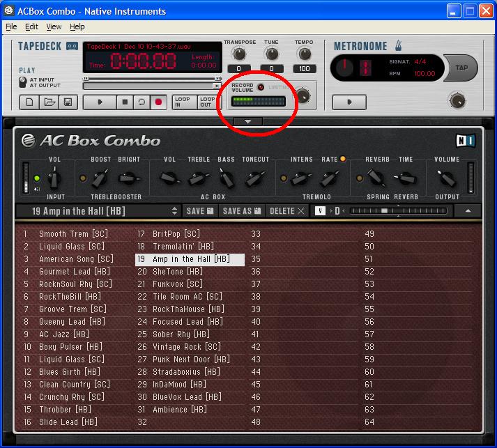The height and width of the screenshot is (448, 497).
Task: Click the Tremolo Intens knob
Action: [x=301, y=178]
